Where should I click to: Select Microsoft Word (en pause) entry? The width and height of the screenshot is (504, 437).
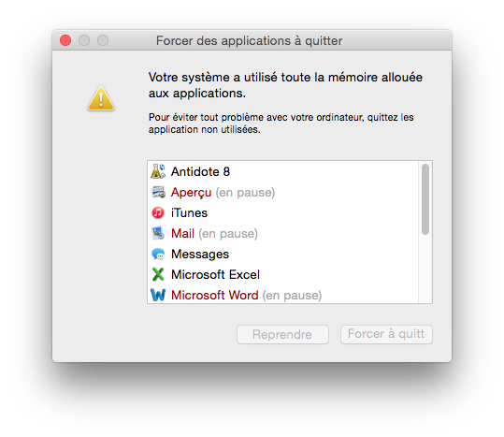click(282, 294)
